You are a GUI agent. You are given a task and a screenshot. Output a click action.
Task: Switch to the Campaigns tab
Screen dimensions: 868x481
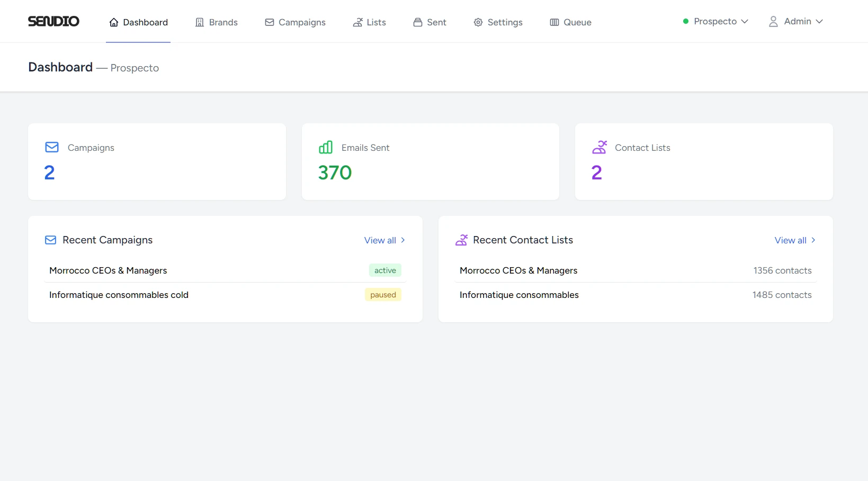tap(296, 22)
